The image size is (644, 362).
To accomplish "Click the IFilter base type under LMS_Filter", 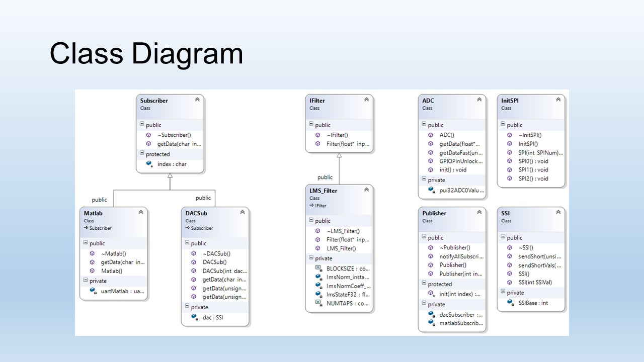I will (x=320, y=206).
